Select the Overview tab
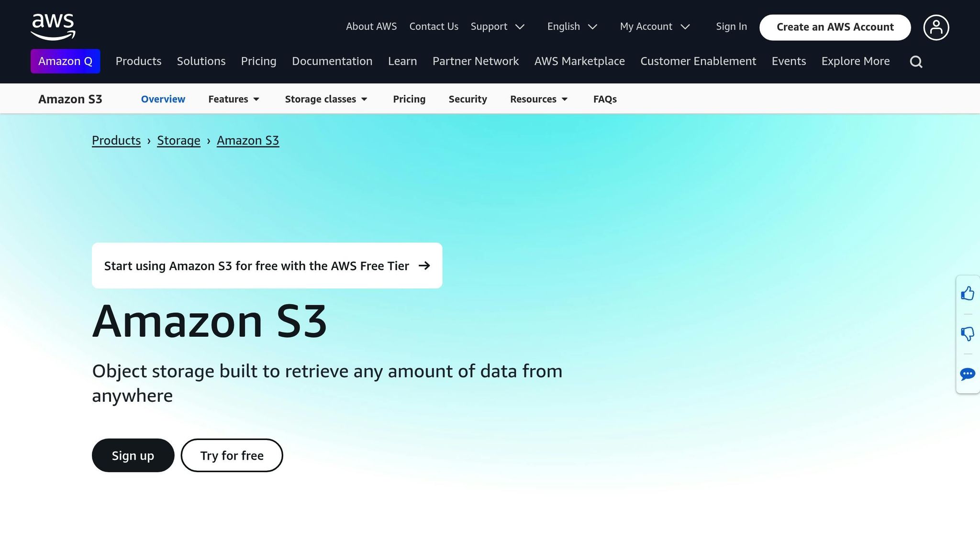The height and width of the screenshot is (551, 980). 163,99
